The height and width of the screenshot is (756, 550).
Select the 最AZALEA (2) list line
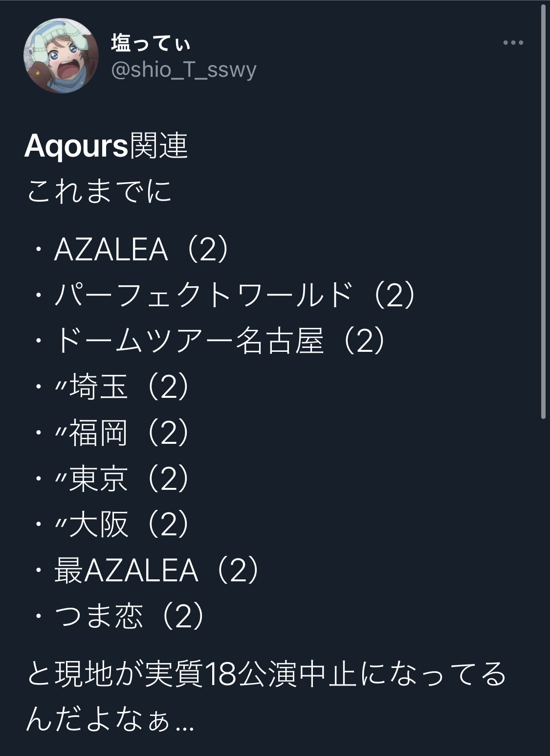coord(146,570)
